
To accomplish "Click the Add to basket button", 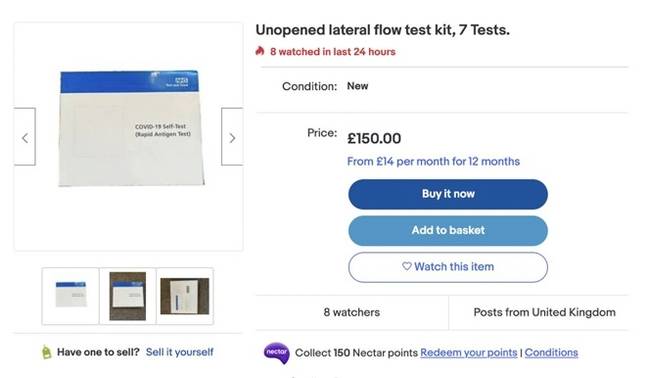I will click(x=448, y=231).
